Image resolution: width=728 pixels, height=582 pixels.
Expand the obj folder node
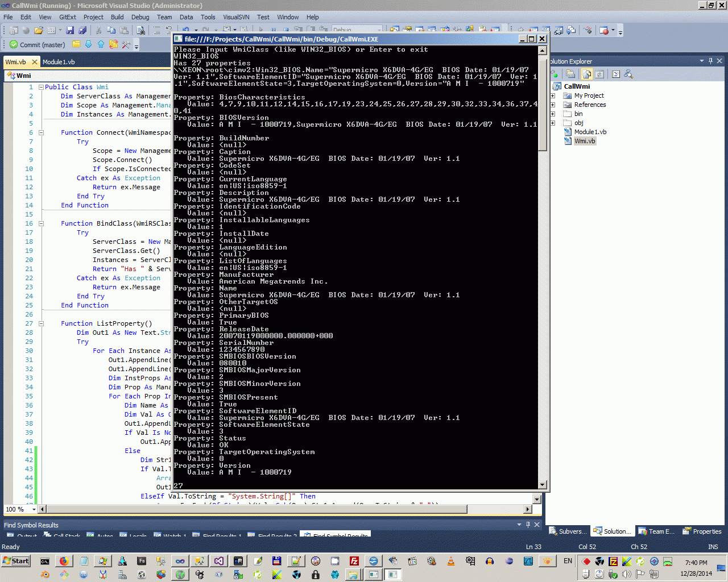pyautogui.click(x=552, y=123)
